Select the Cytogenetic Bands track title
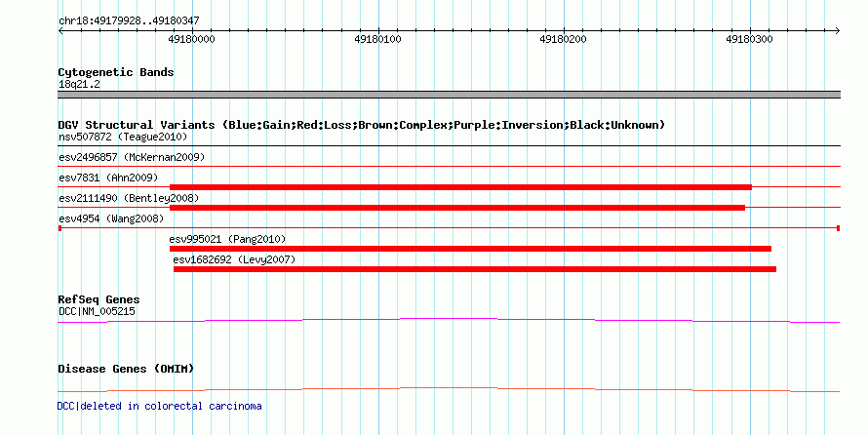 116,72
